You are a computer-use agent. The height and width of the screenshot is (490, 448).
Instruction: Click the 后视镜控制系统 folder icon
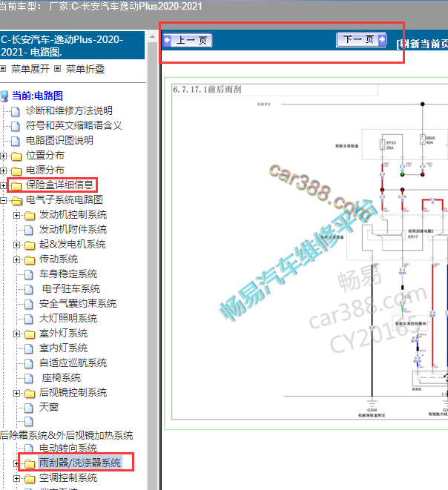[30, 394]
